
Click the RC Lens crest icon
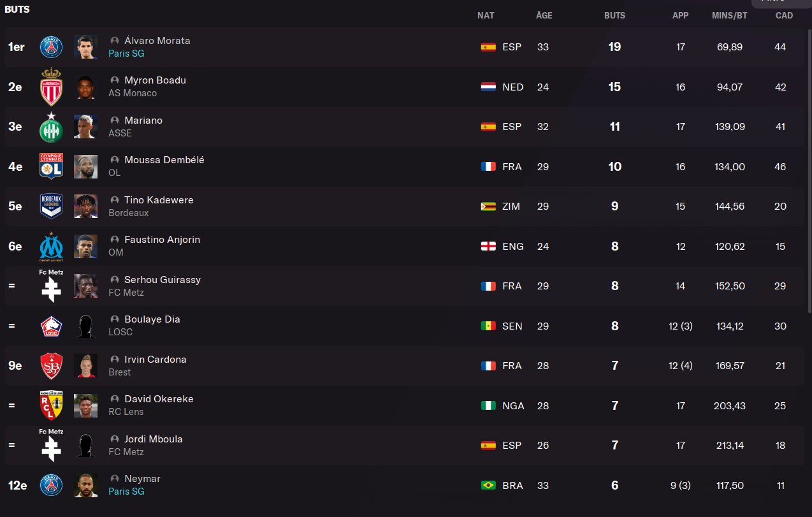[52, 406]
